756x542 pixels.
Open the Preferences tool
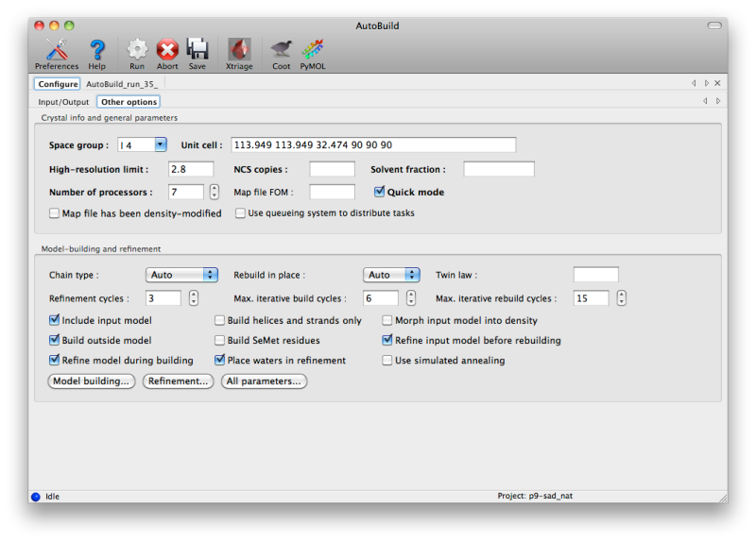57,54
